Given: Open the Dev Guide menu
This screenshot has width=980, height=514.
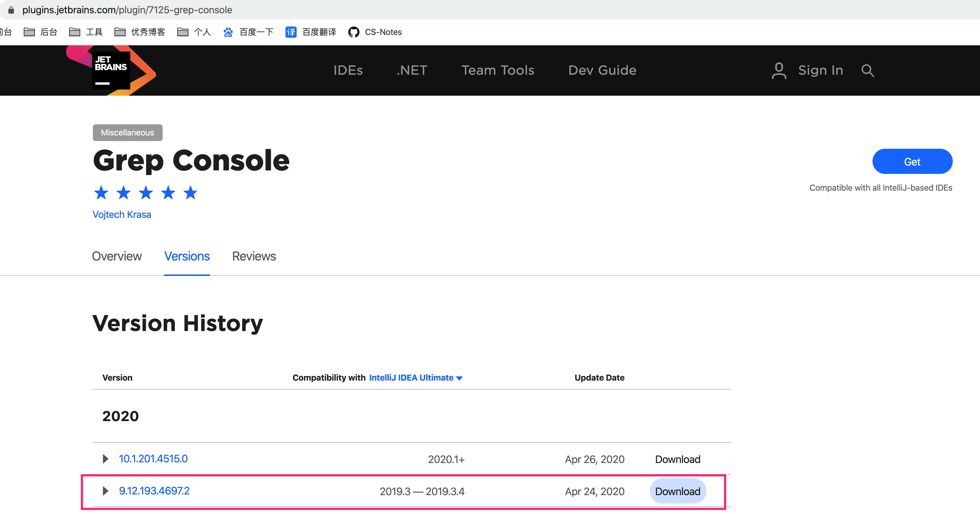Looking at the screenshot, I should click(602, 71).
